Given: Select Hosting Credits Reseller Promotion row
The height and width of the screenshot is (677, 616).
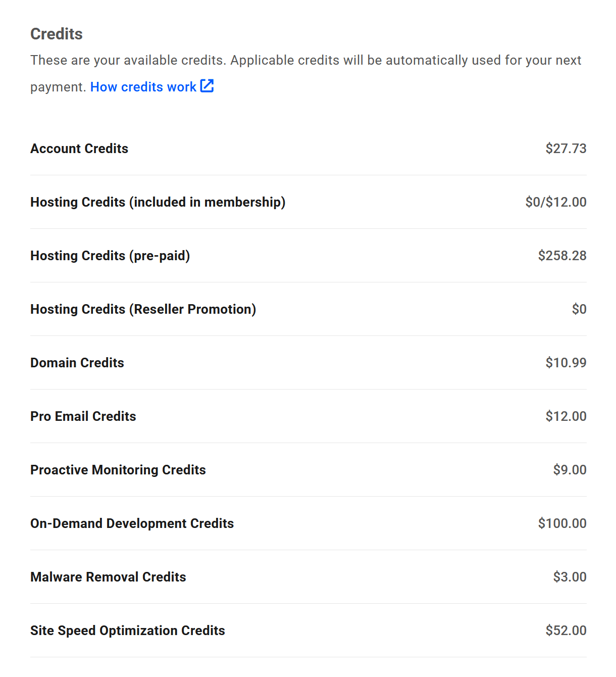Looking at the screenshot, I should coord(143,309).
